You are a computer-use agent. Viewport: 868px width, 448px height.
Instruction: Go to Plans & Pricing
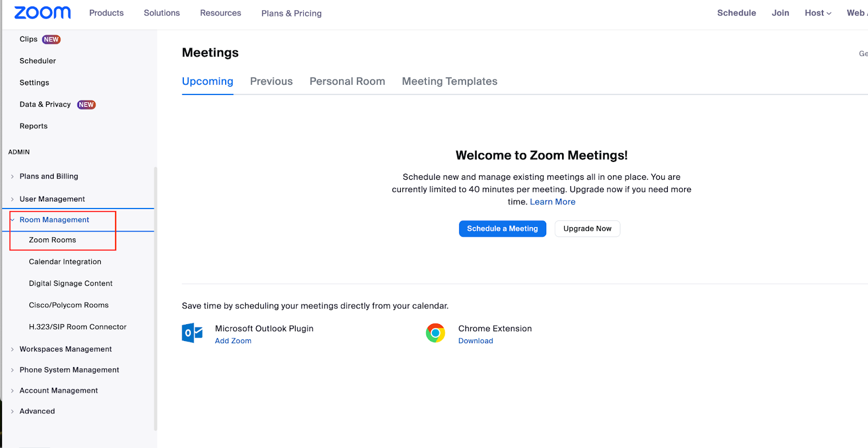tap(291, 14)
